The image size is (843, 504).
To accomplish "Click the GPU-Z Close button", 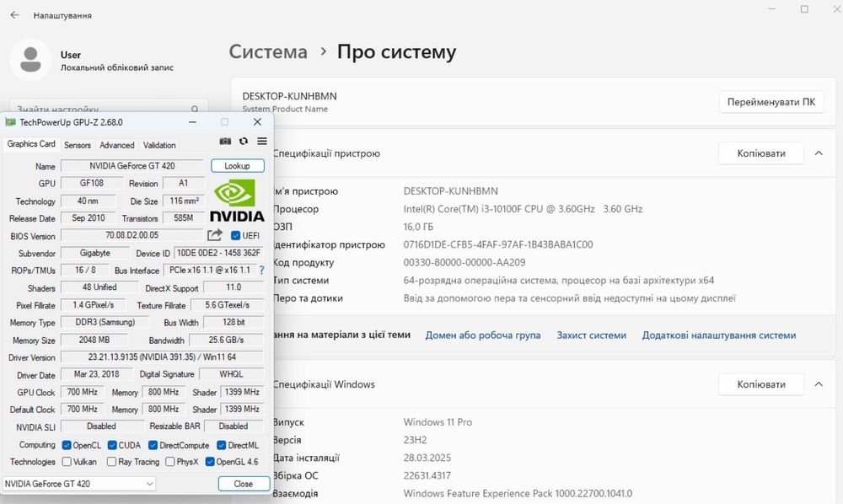I will point(244,484).
